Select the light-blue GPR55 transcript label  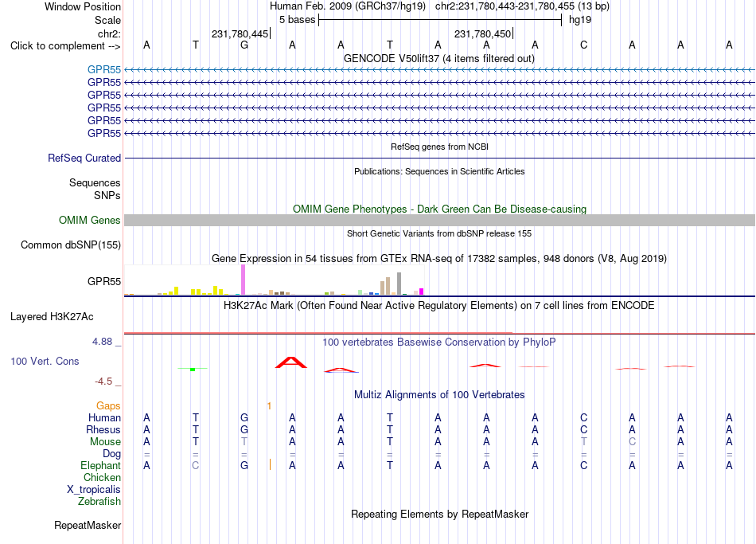[x=104, y=69]
